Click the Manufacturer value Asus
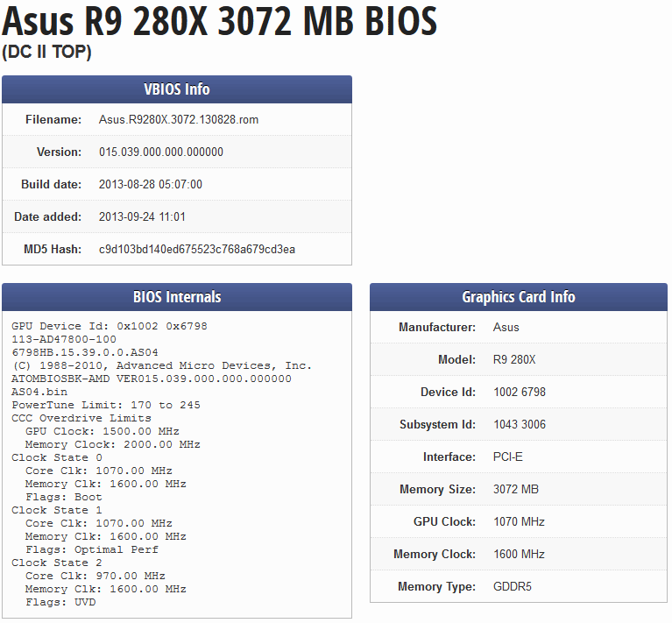 point(506,328)
